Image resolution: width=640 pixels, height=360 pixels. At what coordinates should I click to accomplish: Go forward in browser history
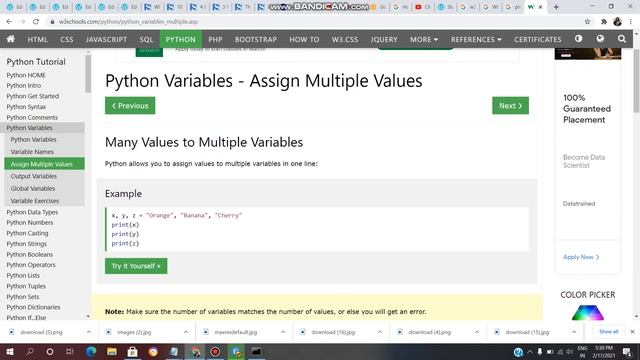(x=22, y=22)
